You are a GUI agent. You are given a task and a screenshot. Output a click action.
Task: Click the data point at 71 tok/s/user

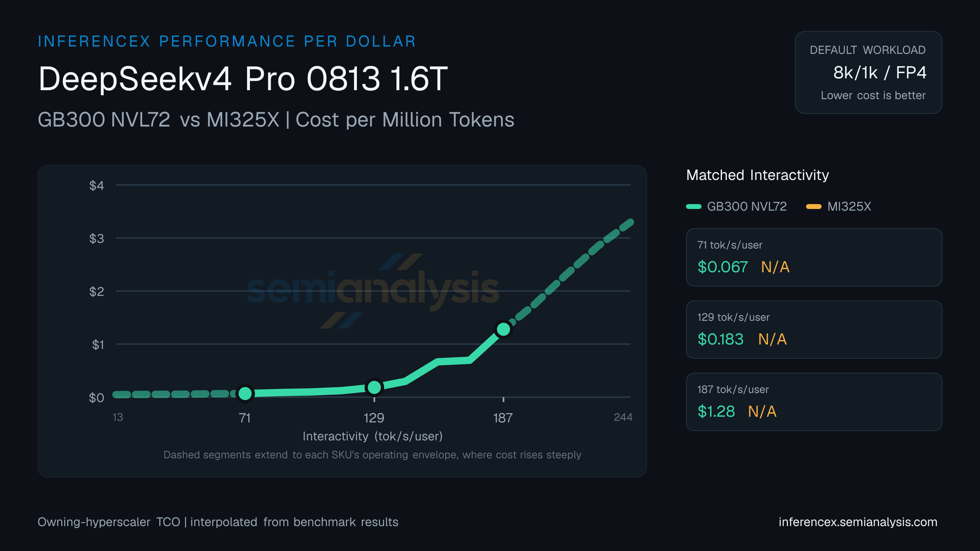pos(245,393)
